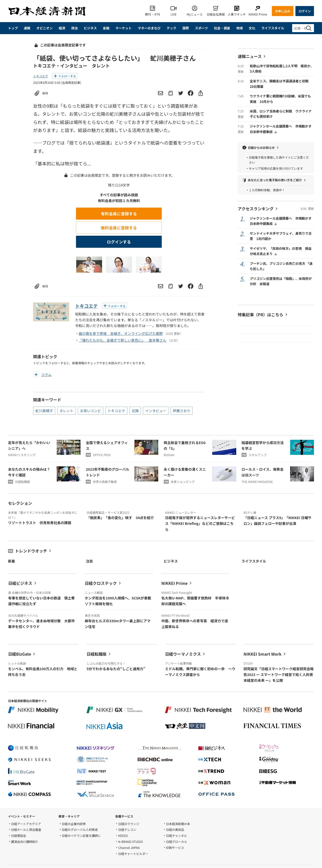The image size is (322, 868).
Task: Select テック in the navigation bar
Action: (x=171, y=28)
